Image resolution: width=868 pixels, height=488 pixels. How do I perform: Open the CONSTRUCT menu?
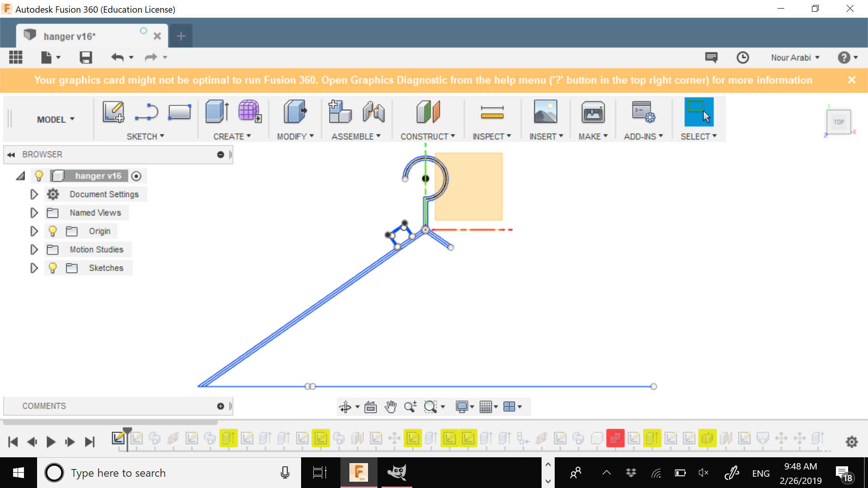[x=427, y=136]
